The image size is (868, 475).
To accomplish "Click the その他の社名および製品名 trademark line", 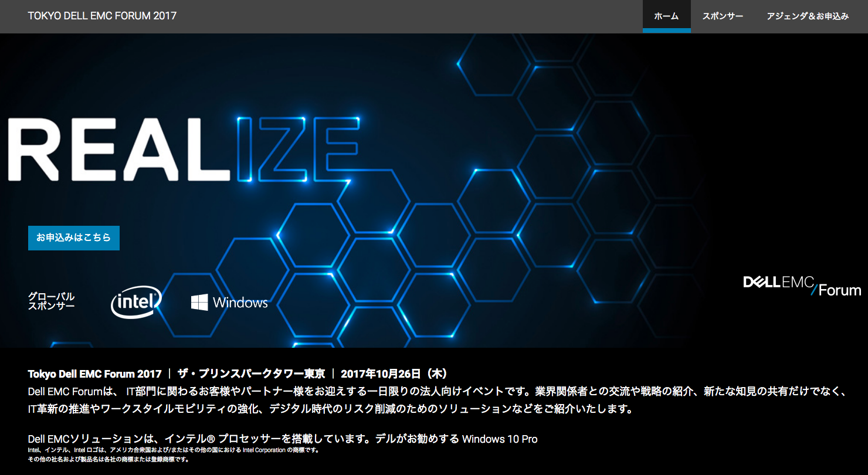I will 108,459.
